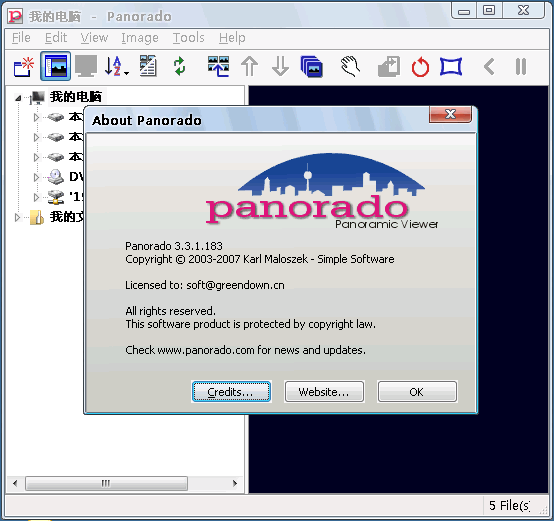Maximize the Panorado main window
This screenshot has width=554, height=521.
click(x=489, y=11)
